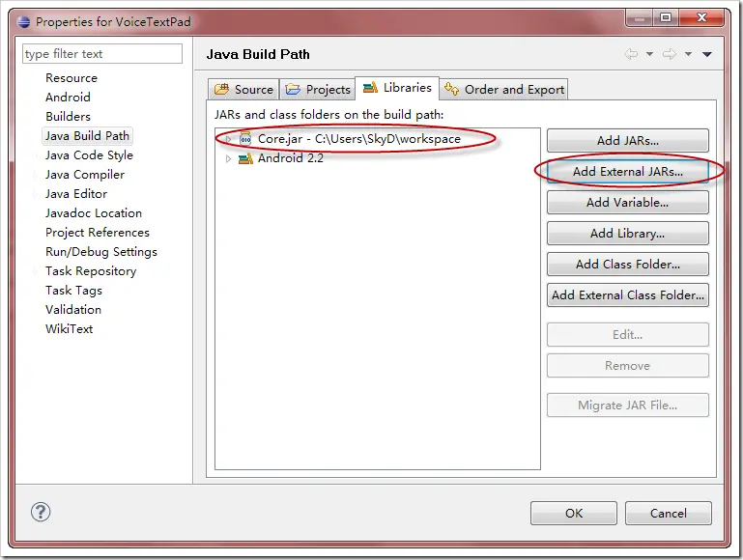This screenshot has height=560, width=743.
Task: Select WikiText entry
Action: click(69, 329)
